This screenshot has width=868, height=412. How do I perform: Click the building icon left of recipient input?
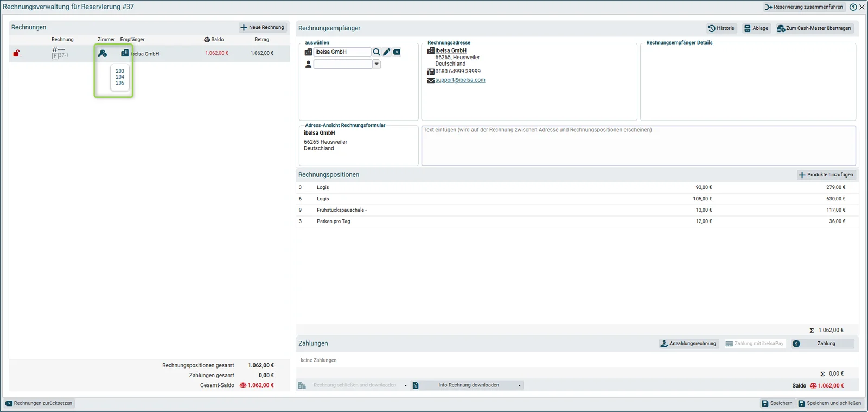click(x=308, y=52)
